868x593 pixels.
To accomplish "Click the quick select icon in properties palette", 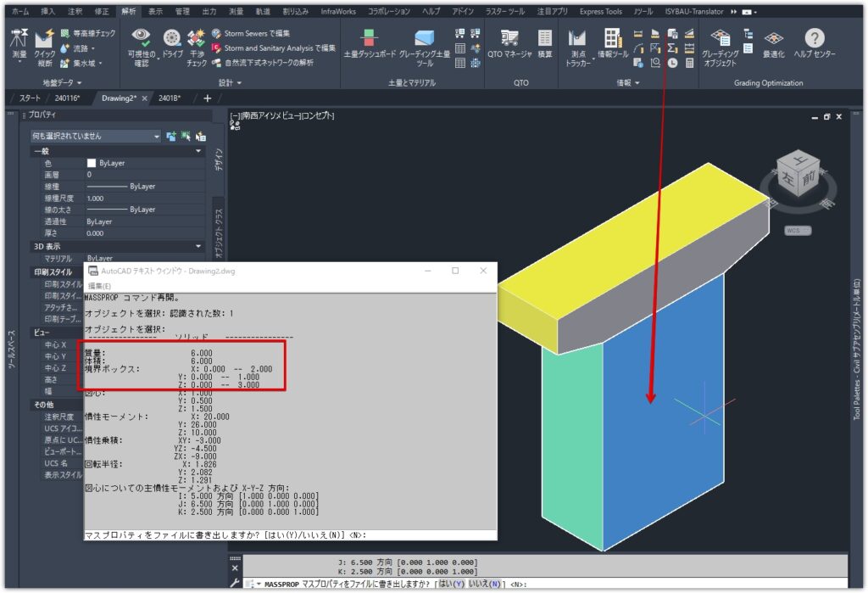I will click(x=200, y=136).
